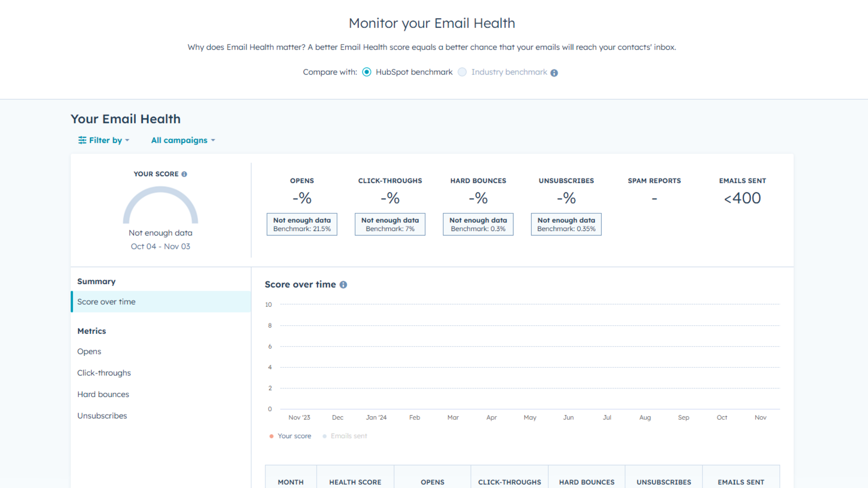Click the Monitor your Email Health title
This screenshot has height=488, width=868.
(432, 23)
